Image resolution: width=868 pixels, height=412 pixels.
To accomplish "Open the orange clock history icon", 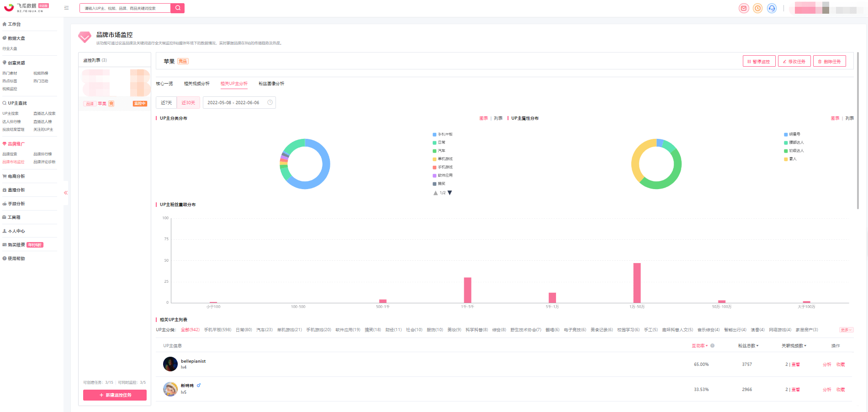I will pyautogui.click(x=757, y=8).
